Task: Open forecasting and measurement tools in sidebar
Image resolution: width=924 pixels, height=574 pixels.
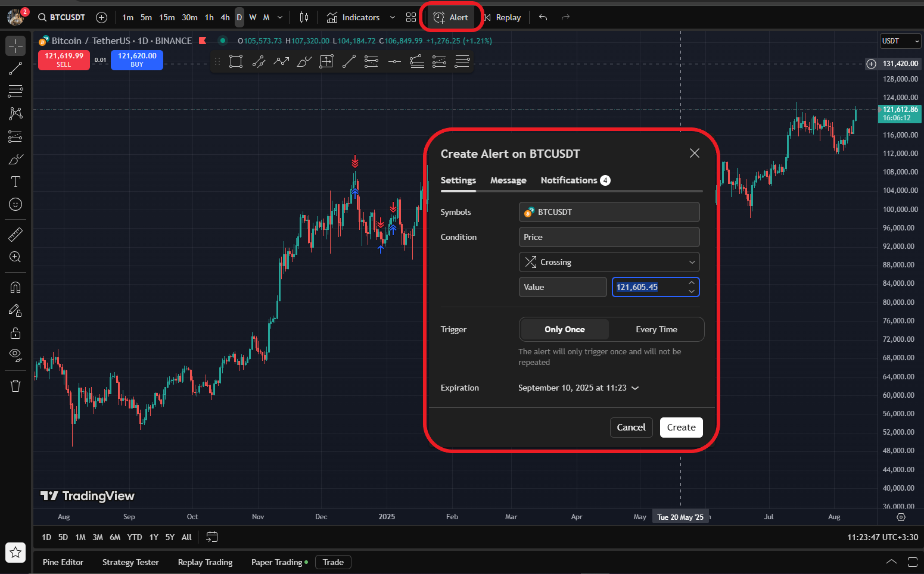Action: point(15,136)
